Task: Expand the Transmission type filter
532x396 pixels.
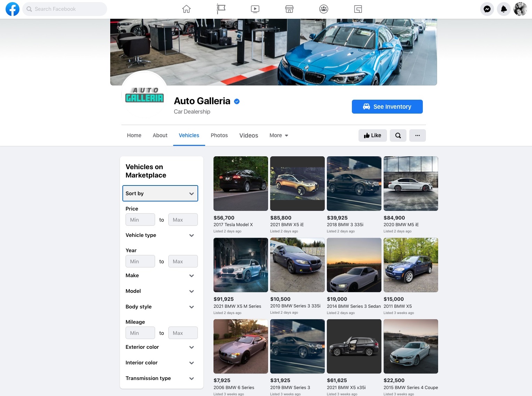Action: 160,378
